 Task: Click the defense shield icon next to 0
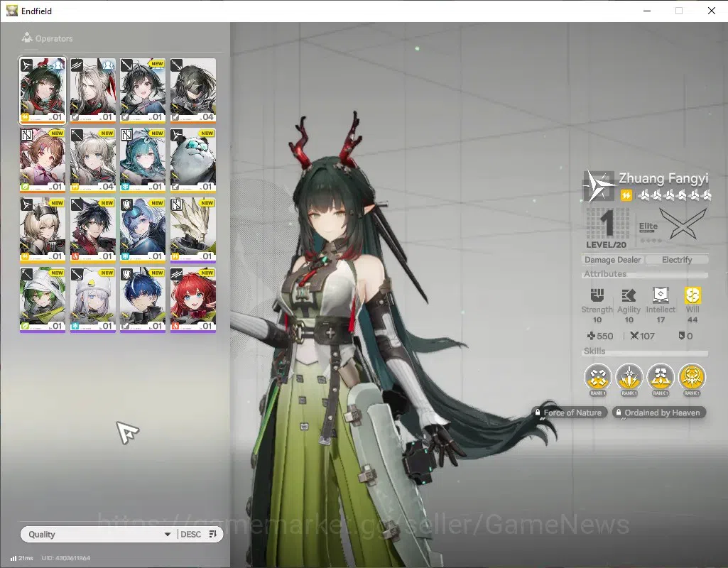tap(682, 336)
